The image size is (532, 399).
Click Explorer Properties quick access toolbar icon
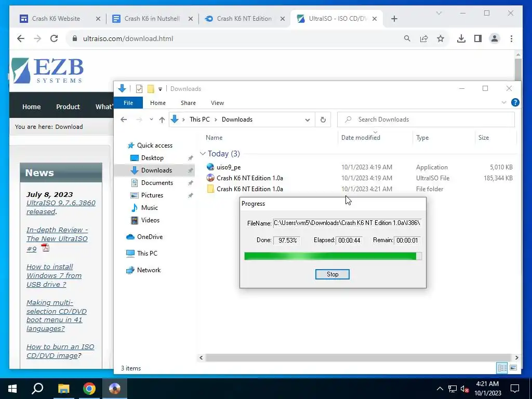pos(139,89)
